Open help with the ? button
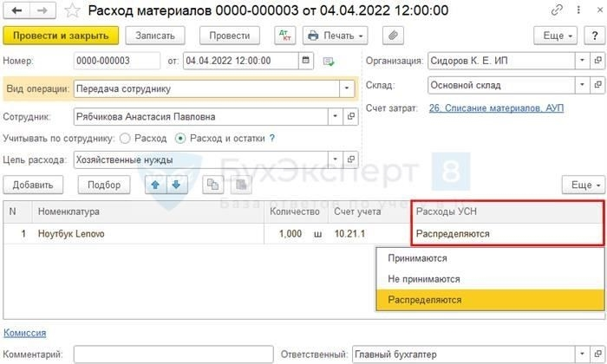Viewport: 607px width, 364px height. 595,36
